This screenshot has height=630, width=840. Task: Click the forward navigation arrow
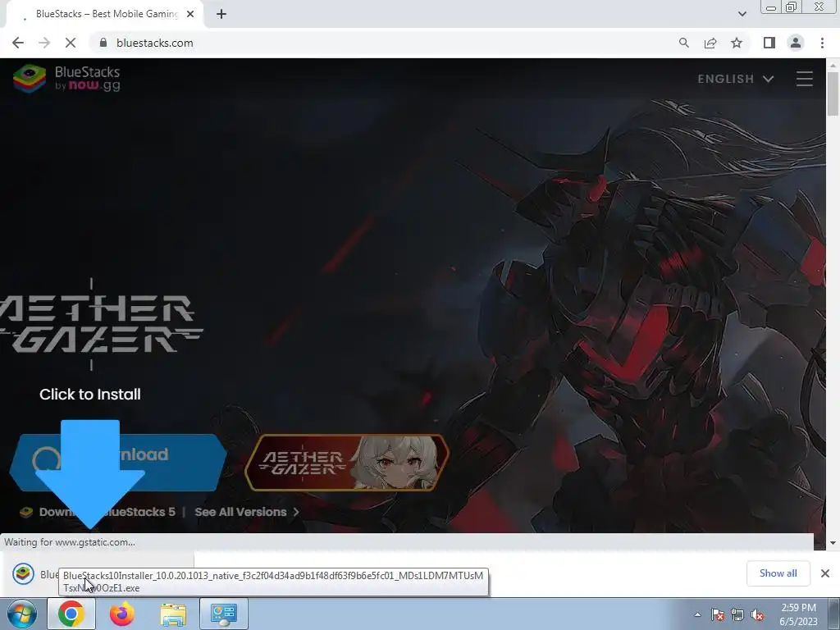[x=44, y=43]
